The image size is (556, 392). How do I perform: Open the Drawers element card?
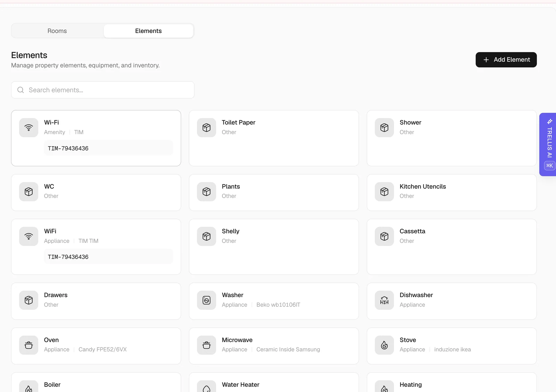(96, 301)
